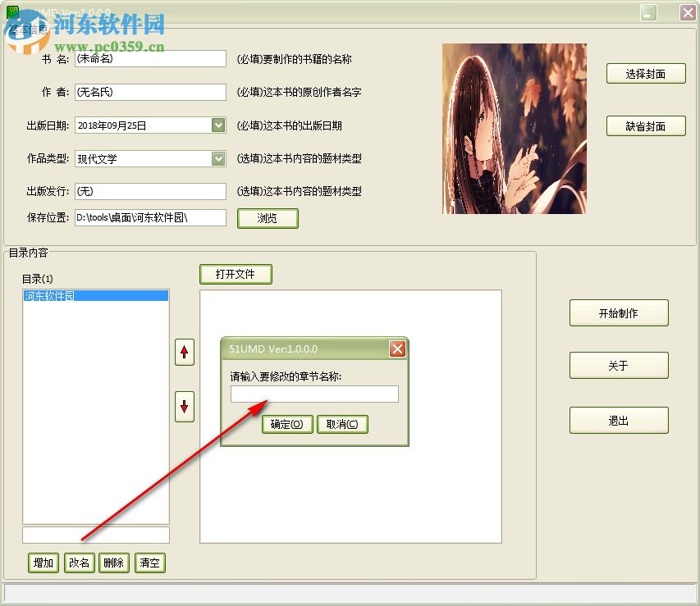This screenshot has width=700, height=606.
Task: Close the chapter rename dialog
Action: (398, 349)
